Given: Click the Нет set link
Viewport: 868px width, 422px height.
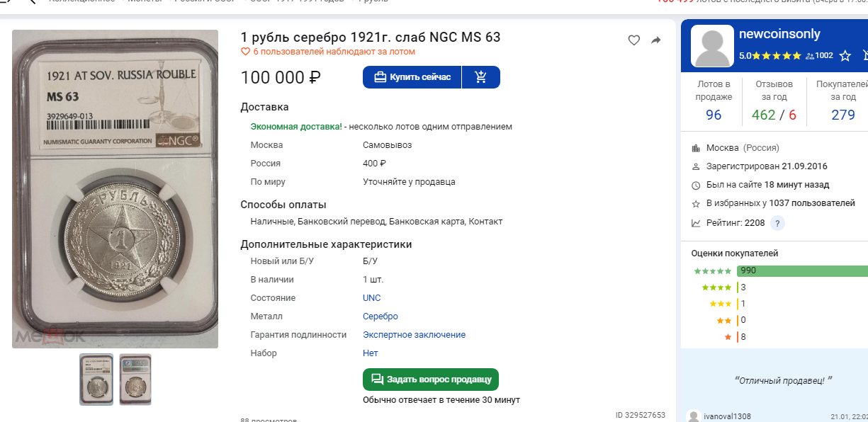Looking at the screenshot, I should pyautogui.click(x=371, y=353).
